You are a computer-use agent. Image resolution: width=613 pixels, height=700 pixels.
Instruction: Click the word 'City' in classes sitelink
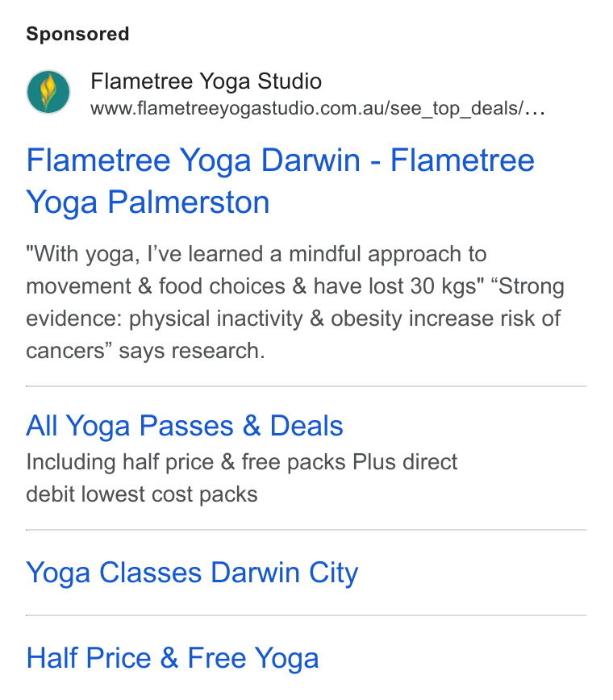333,573
